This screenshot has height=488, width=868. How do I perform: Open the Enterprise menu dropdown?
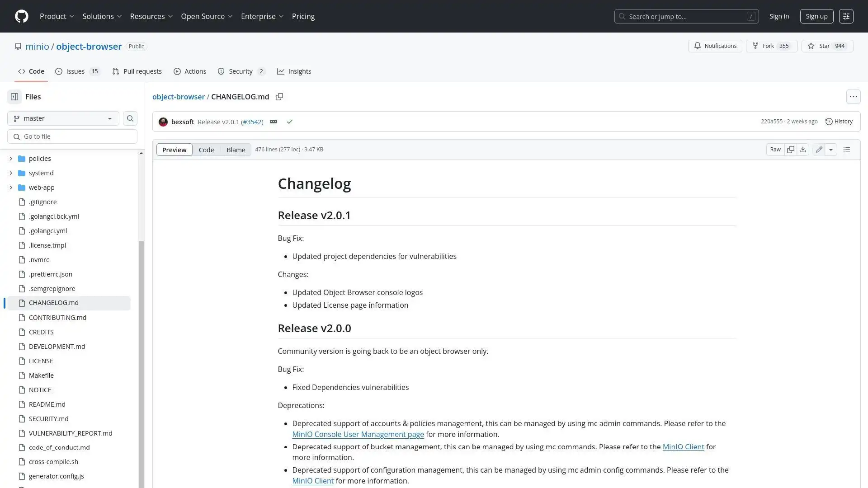click(x=262, y=16)
